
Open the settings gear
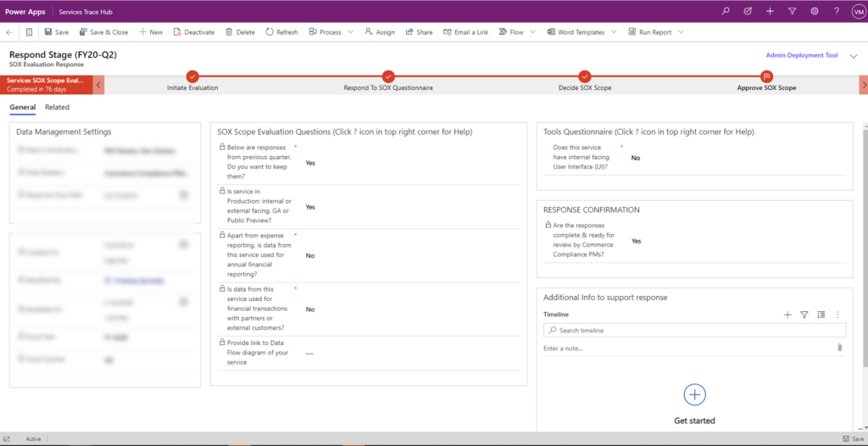pyautogui.click(x=815, y=11)
